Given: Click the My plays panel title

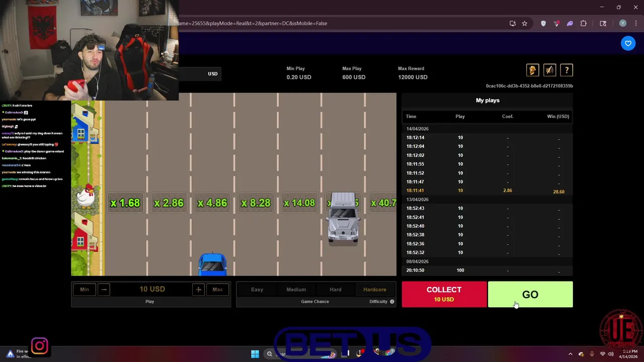Looking at the screenshot, I should (x=488, y=101).
